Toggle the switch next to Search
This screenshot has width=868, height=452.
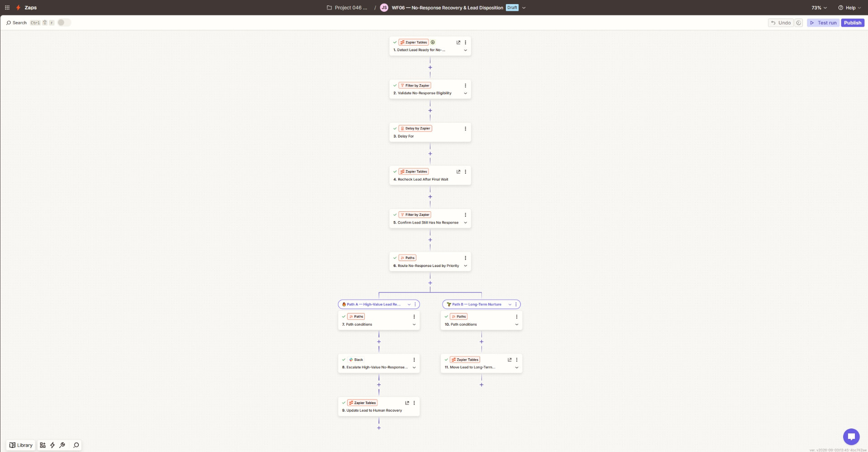[x=64, y=23]
